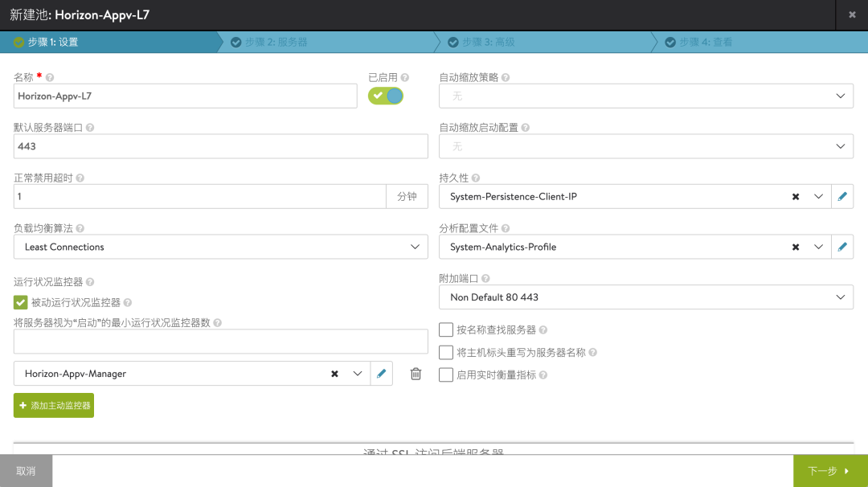Show help for 自动缩放启动配置
868x487 pixels.
tap(526, 128)
